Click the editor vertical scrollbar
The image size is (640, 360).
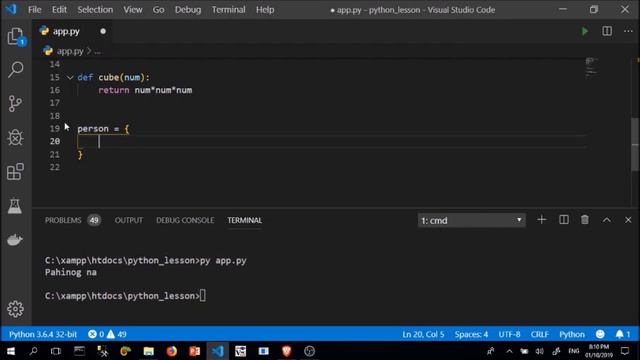[635, 145]
